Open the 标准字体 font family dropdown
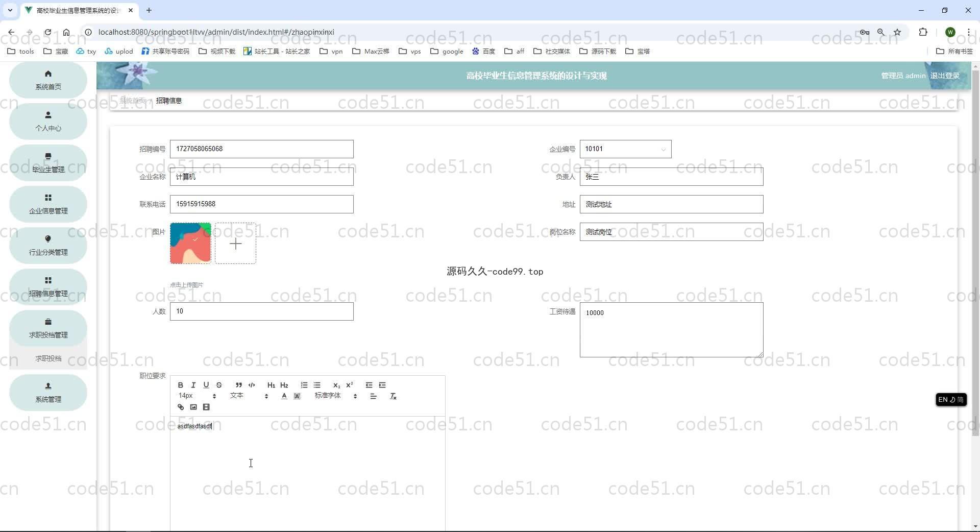Viewport: 980px width, 532px height. (x=336, y=396)
